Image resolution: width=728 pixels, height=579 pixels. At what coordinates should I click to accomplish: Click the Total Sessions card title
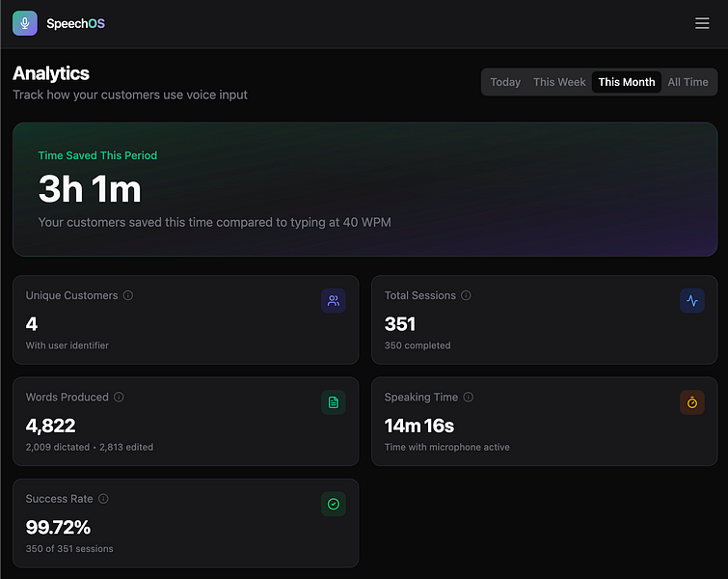[x=420, y=295]
